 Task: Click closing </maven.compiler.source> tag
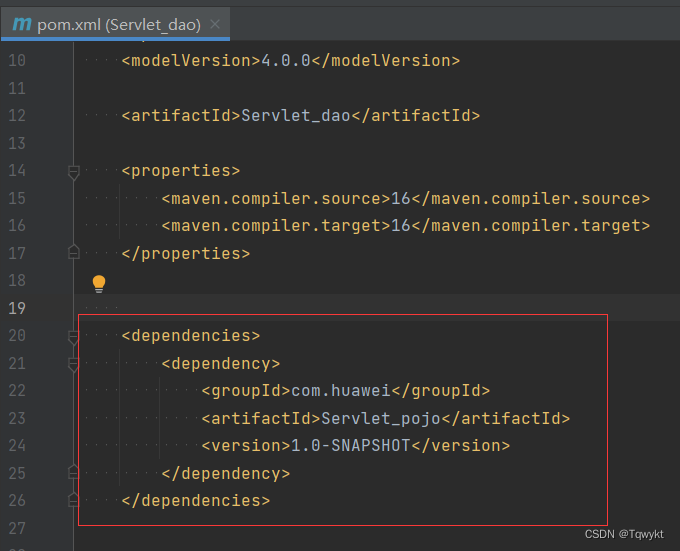(x=530, y=198)
